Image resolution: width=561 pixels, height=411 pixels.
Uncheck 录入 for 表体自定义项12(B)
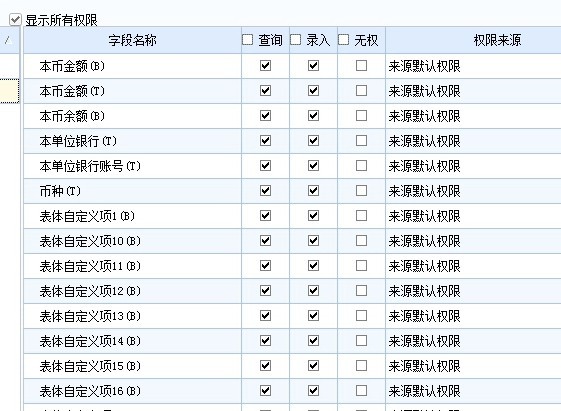313,291
